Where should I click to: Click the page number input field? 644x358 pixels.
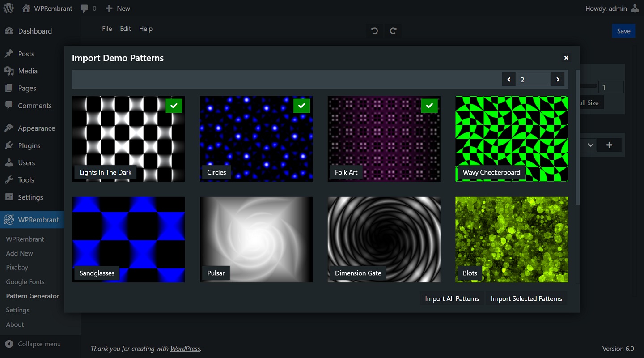pyautogui.click(x=534, y=79)
